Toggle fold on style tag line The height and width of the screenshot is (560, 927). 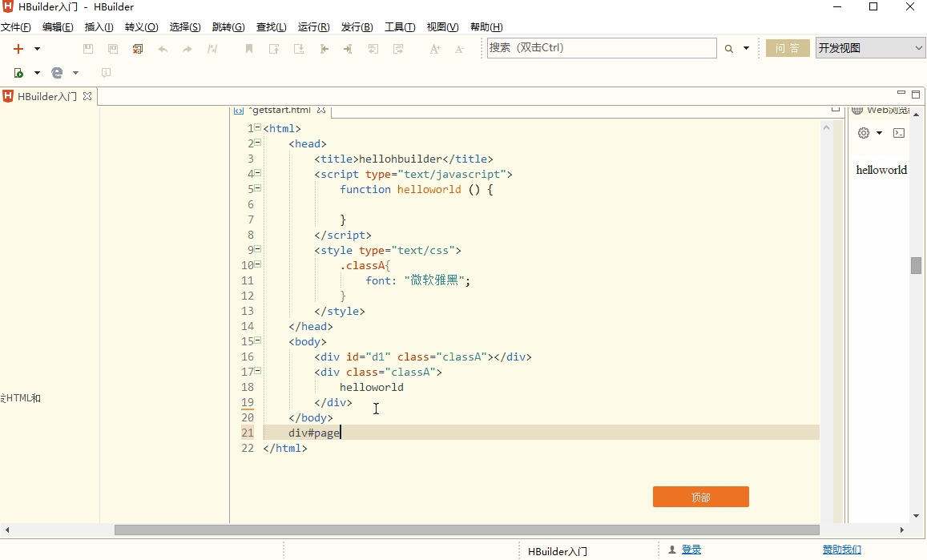tap(258, 249)
